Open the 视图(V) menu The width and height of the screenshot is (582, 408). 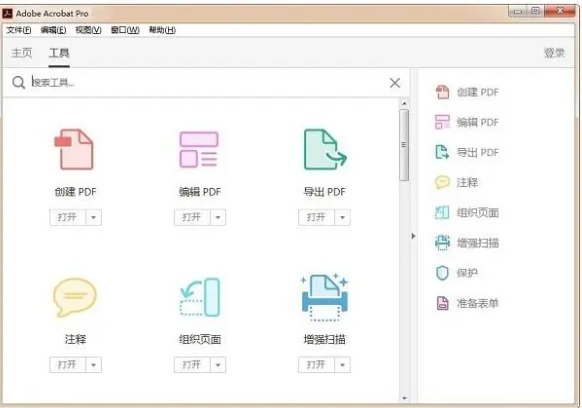click(x=88, y=30)
